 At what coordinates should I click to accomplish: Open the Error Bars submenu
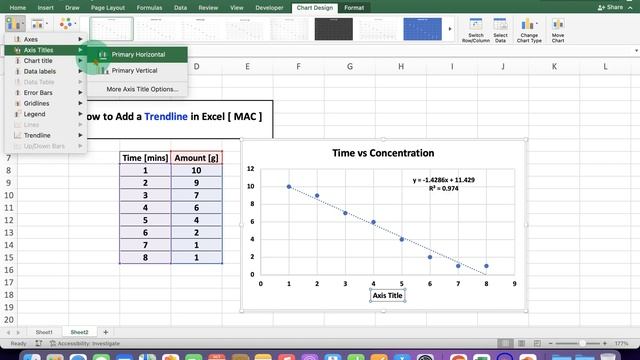45,93
